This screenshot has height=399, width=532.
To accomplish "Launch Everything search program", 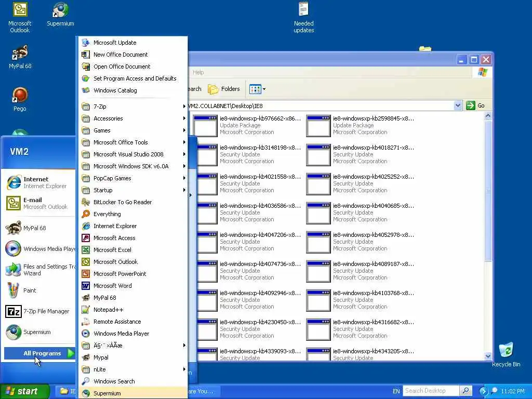I will (133, 214).
